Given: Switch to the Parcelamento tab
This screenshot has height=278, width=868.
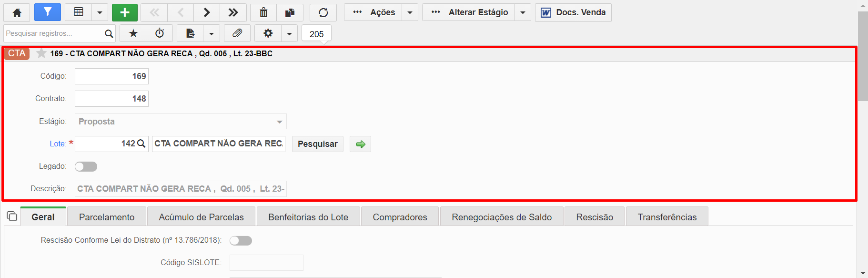Looking at the screenshot, I should click(x=107, y=217).
